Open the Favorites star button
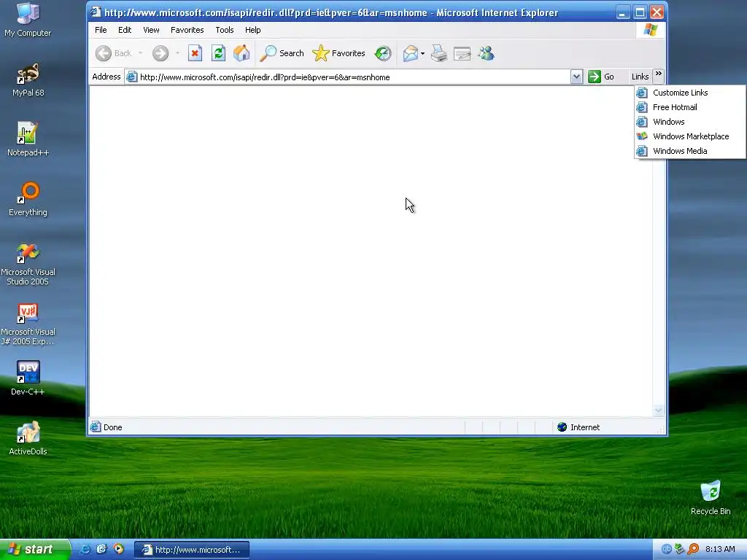This screenshot has width=747, height=560. 338,53
